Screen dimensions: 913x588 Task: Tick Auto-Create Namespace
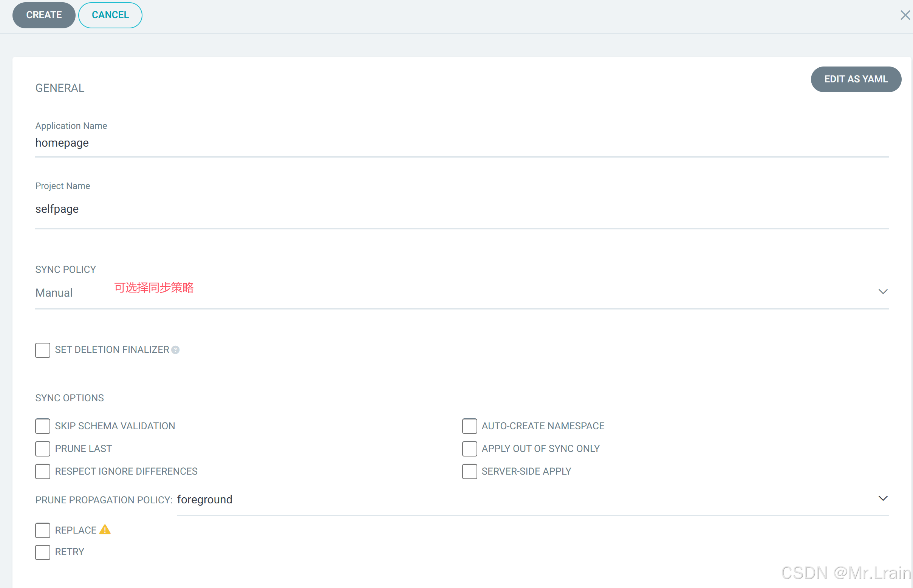(469, 426)
